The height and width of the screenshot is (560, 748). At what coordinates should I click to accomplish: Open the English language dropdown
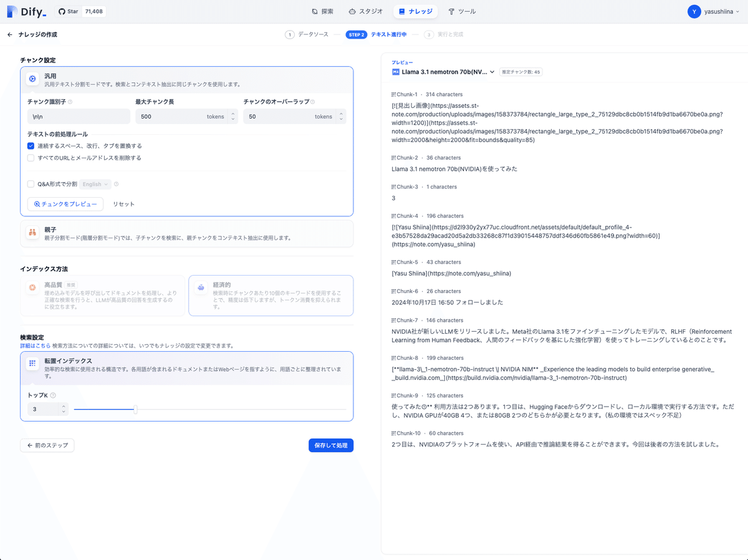pyautogui.click(x=95, y=184)
